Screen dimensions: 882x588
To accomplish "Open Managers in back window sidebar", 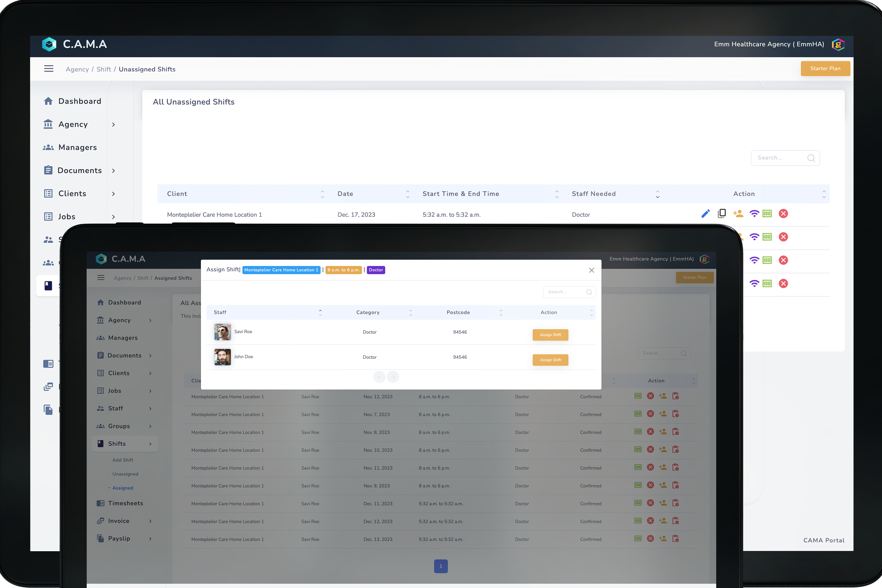I will pos(70,147).
